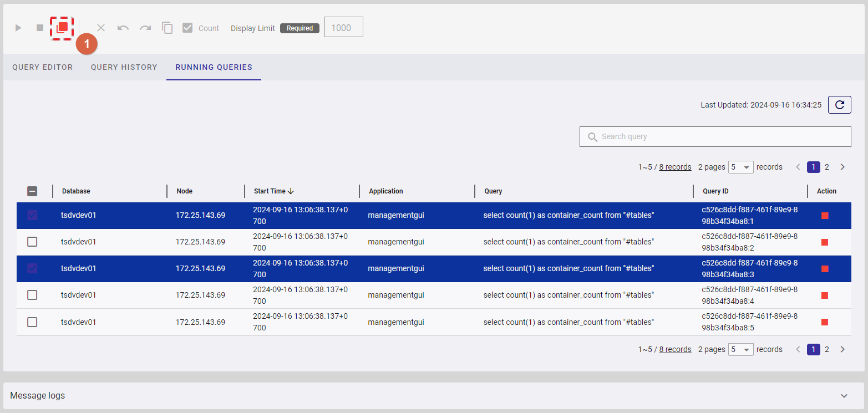Check the row for query ending 34ba8:4
868x413 pixels.
[32, 295]
